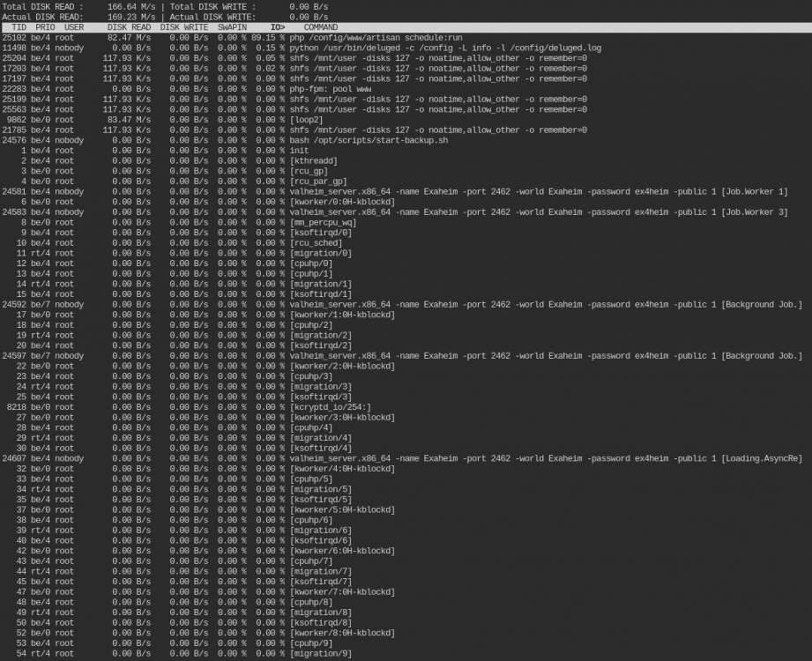Click the DISK READ column header
812x661 pixels.
pos(129,27)
